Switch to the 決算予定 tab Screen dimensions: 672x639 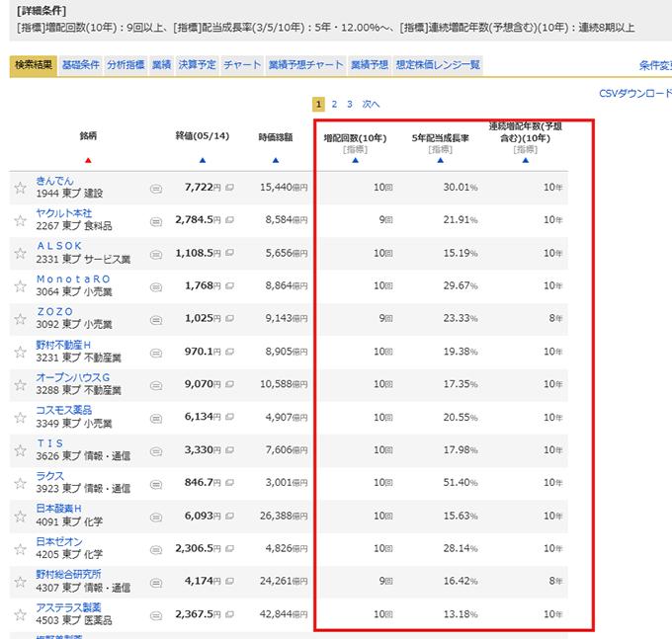197,65
